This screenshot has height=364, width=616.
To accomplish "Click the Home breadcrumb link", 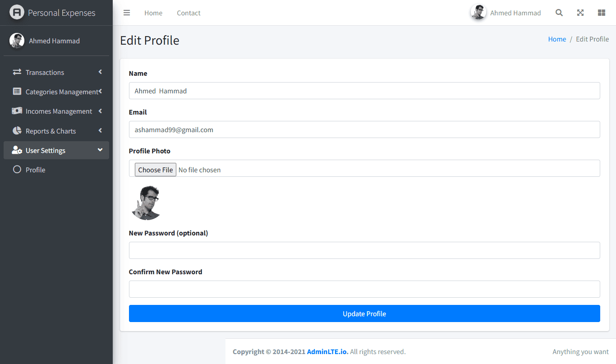I will tap(557, 39).
